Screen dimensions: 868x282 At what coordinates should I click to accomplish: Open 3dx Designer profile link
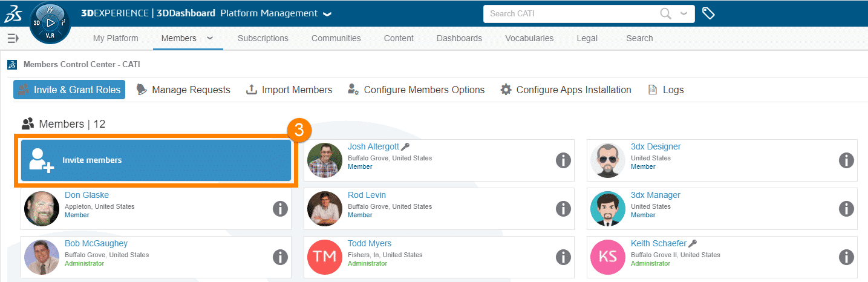pos(656,146)
